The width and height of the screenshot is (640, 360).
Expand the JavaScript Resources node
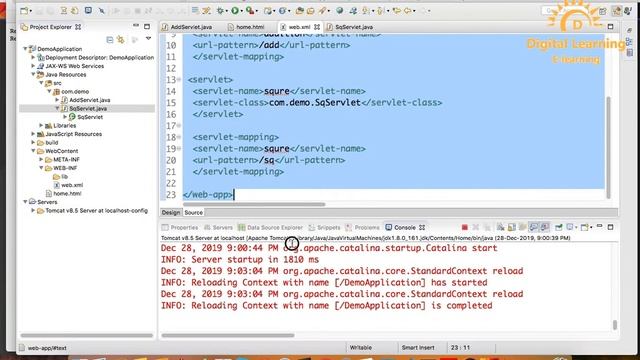(33, 134)
